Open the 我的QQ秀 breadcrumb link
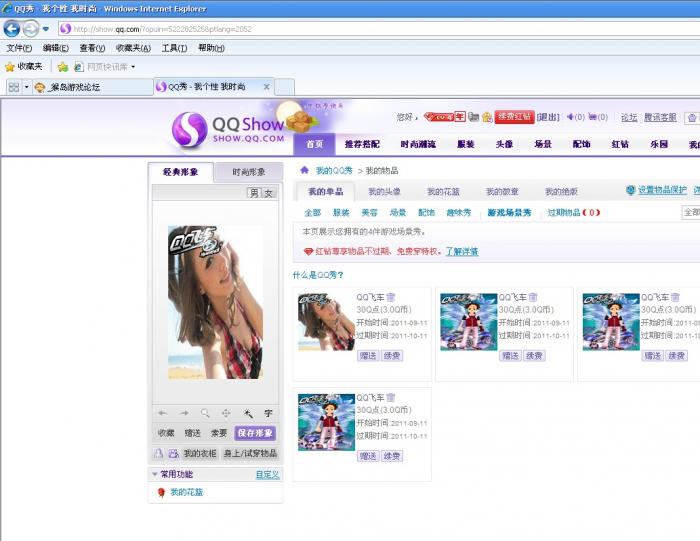The height and width of the screenshot is (541, 700). click(x=334, y=171)
